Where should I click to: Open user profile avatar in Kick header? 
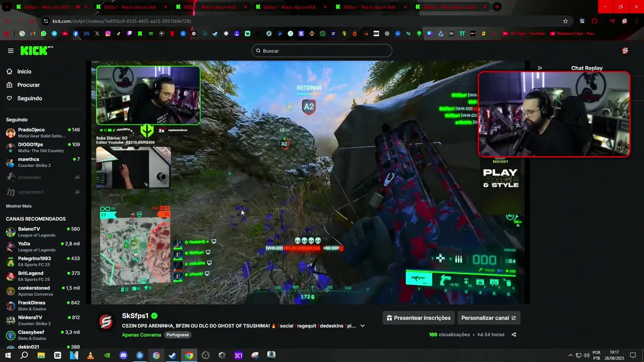[x=625, y=51]
